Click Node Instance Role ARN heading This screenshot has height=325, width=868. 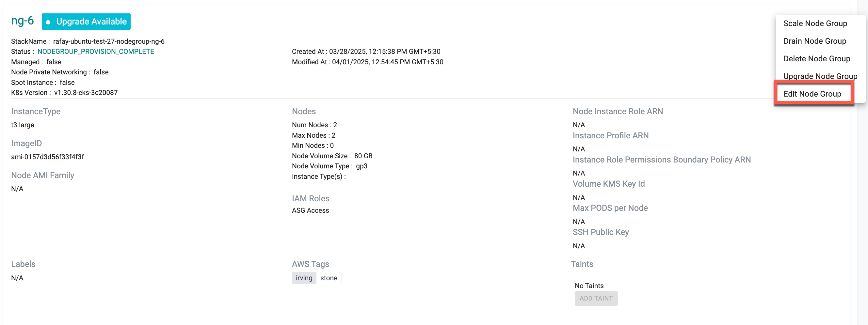[618, 112]
